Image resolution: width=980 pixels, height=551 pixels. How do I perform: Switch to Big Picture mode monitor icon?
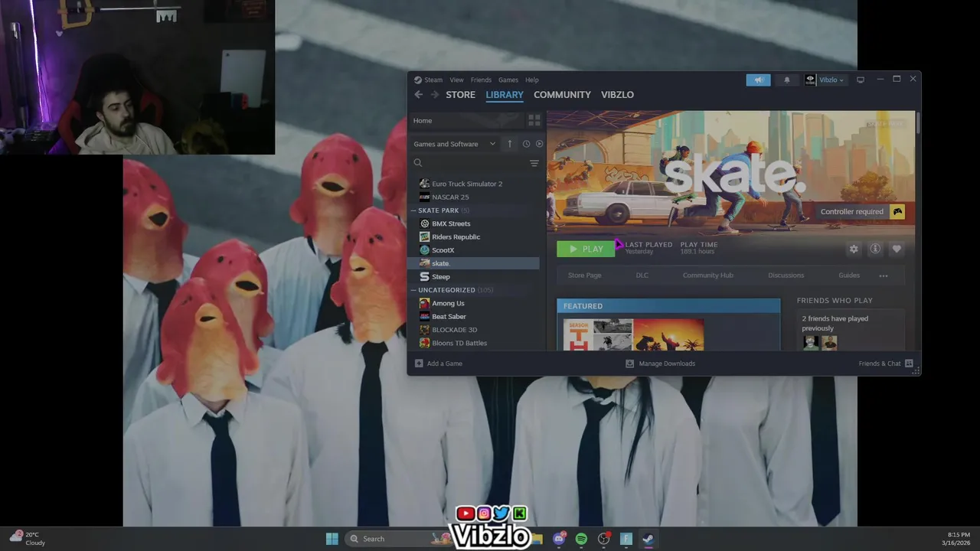[861, 80]
